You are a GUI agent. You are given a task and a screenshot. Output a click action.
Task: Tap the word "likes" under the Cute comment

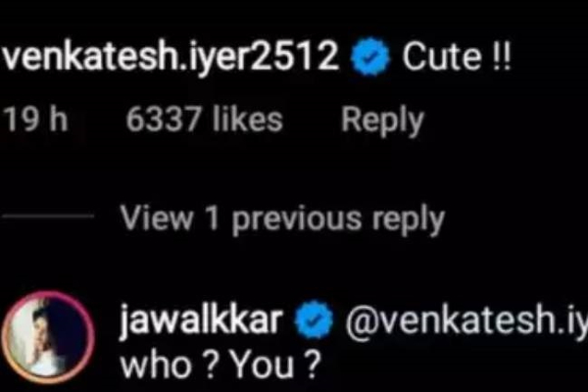[x=248, y=120]
